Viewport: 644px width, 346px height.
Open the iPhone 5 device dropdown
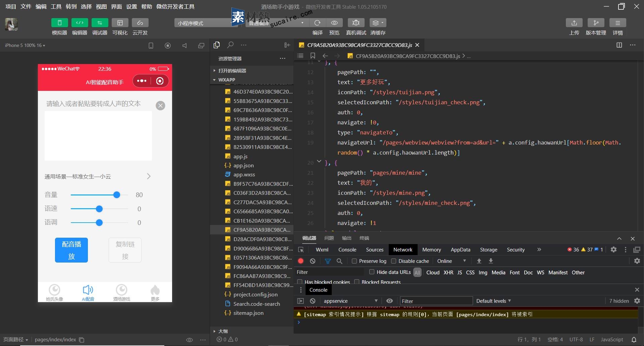coord(25,45)
